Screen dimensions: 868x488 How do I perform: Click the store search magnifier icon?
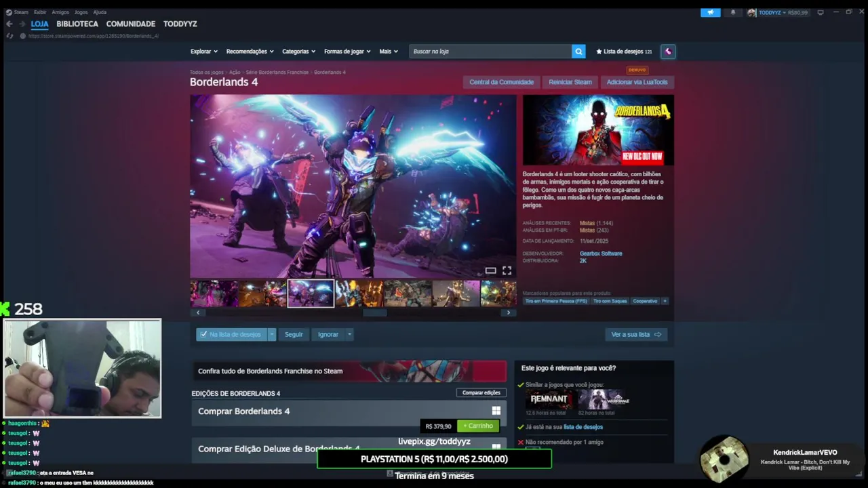(x=578, y=52)
